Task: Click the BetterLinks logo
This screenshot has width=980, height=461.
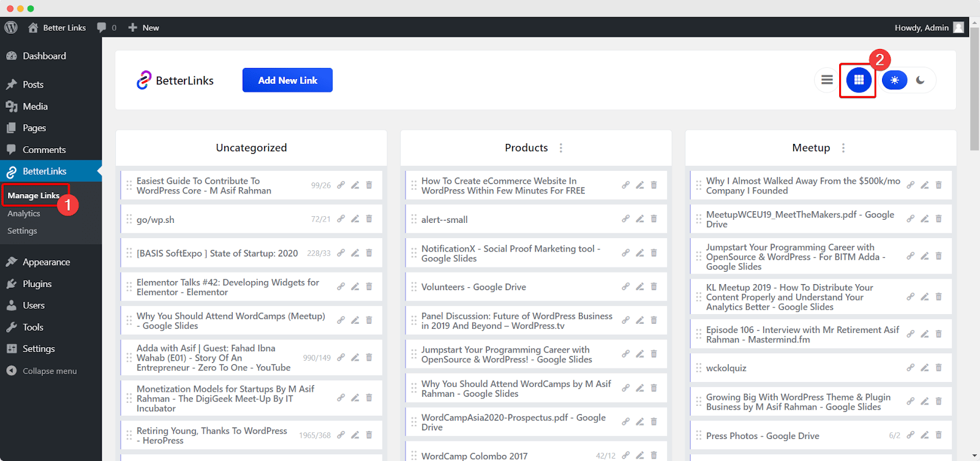Action: [175, 80]
